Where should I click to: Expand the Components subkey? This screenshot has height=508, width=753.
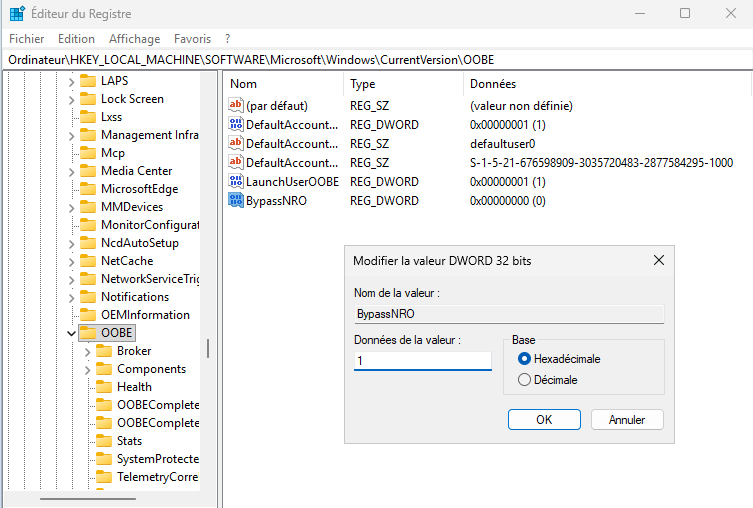point(87,369)
